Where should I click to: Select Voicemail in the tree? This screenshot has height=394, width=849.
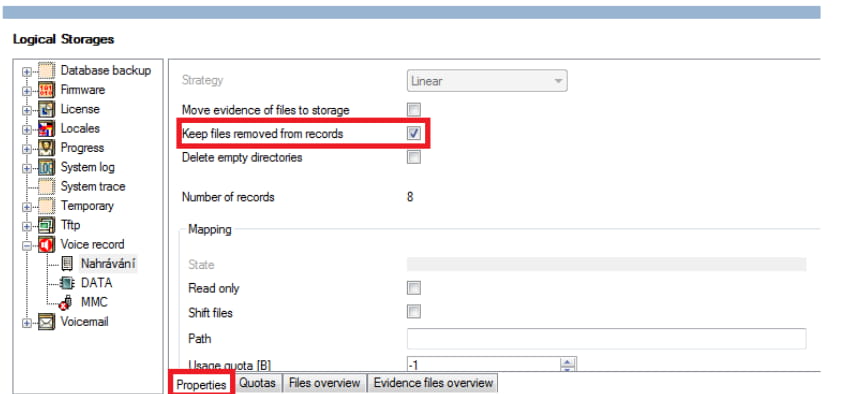84,321
